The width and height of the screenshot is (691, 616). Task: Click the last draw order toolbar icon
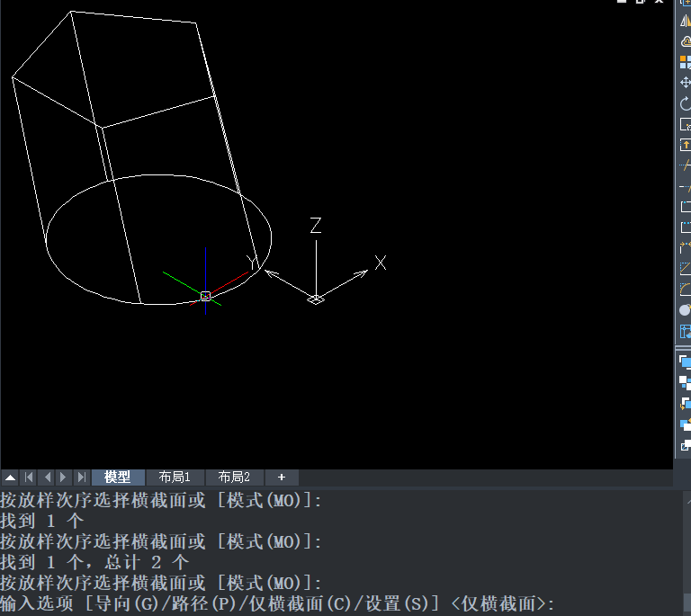(686, 446)
